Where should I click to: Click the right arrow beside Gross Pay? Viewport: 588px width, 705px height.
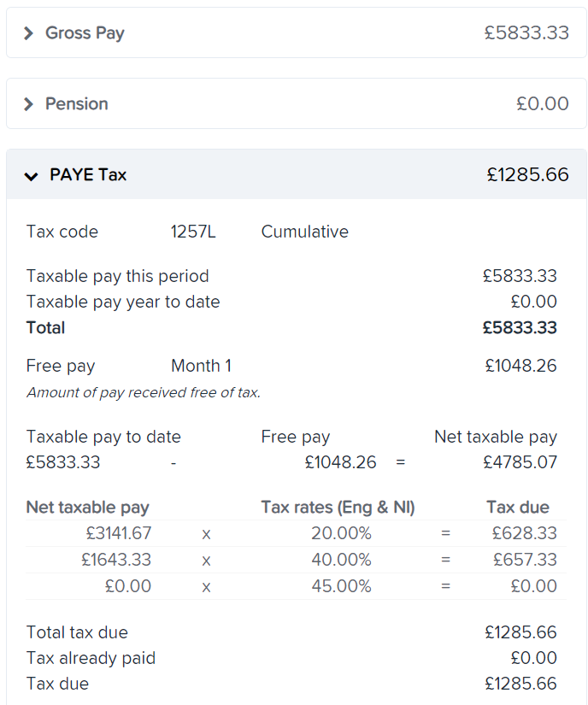[27, 32]
